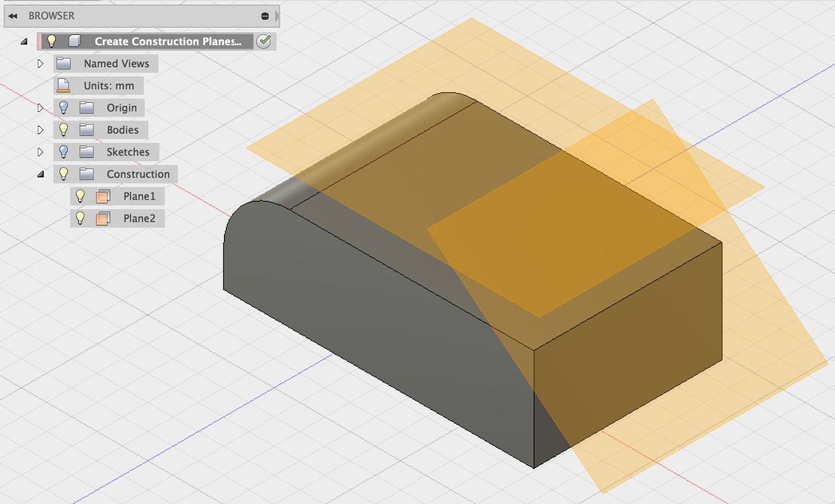Click the Named Views folder icon
The height and width of the screenshot is (504, 835).
(x=64, y=64)
